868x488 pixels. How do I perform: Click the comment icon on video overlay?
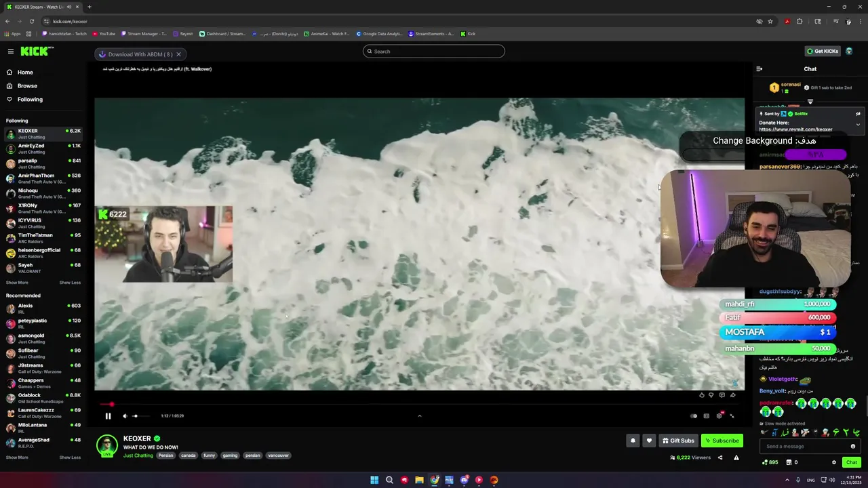(722, 395)
